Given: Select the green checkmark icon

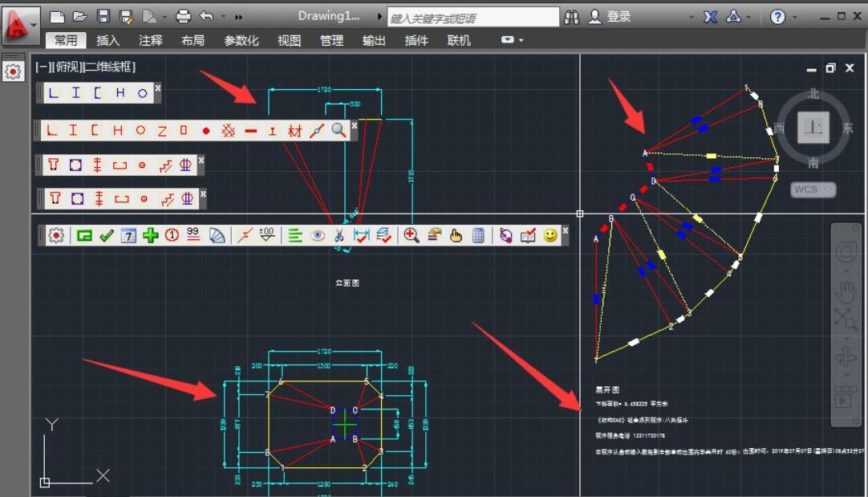Looking at the screenshot, I should [x=106, y=235].
